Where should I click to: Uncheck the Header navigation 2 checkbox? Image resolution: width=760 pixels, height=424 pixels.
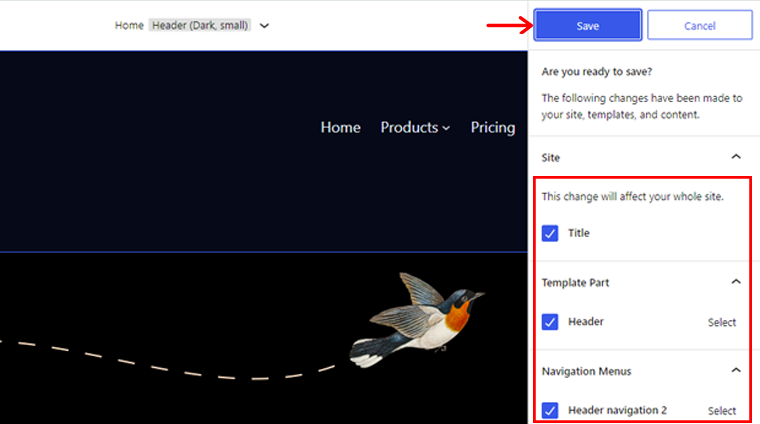click(x=550, y=410)
